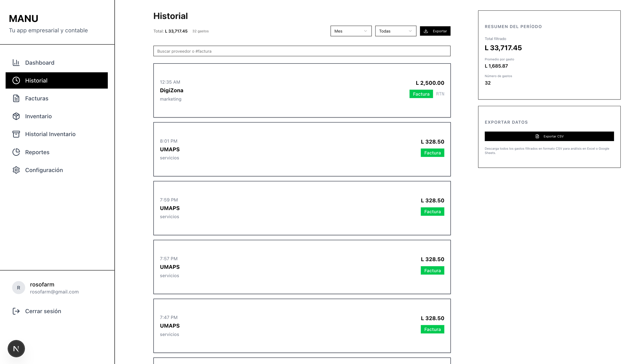Click the Configuración gear icon

pos(16,170)
